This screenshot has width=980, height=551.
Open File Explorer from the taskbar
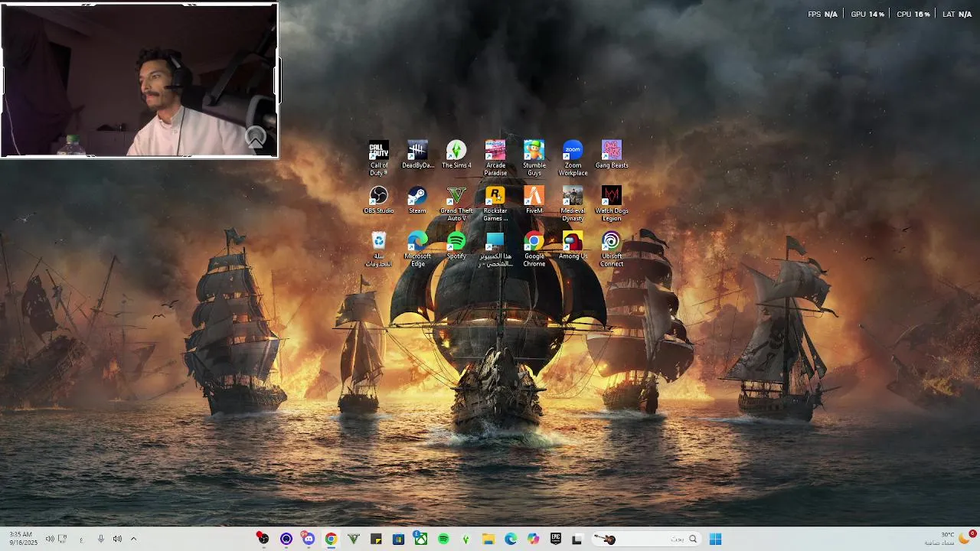(488, 539)
